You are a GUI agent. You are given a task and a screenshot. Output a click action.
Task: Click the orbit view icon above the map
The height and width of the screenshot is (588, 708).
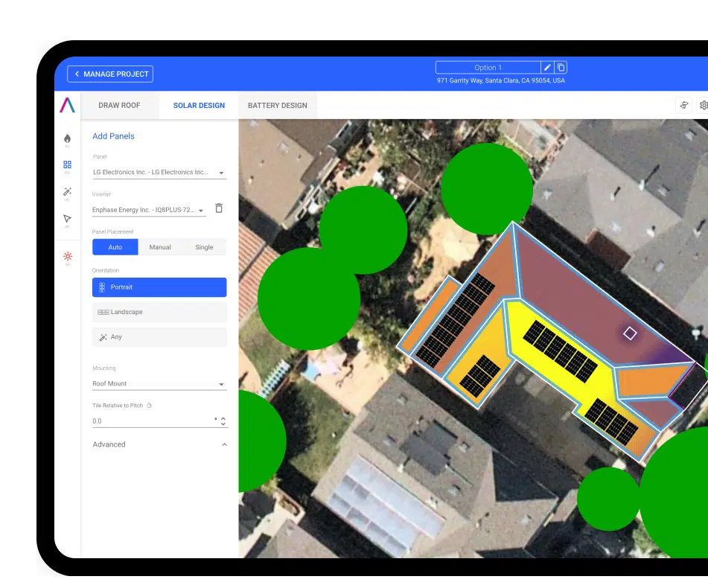(684, 106)
